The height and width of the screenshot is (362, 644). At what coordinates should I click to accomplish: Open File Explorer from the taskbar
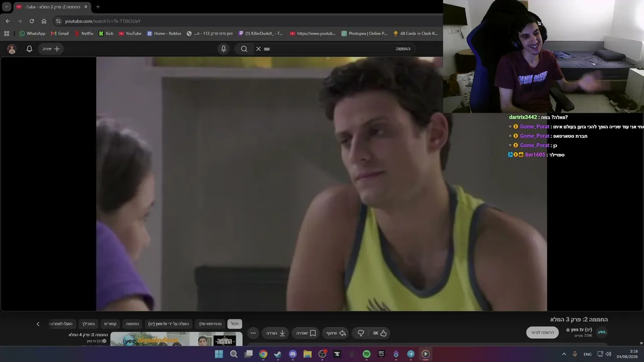307,354
